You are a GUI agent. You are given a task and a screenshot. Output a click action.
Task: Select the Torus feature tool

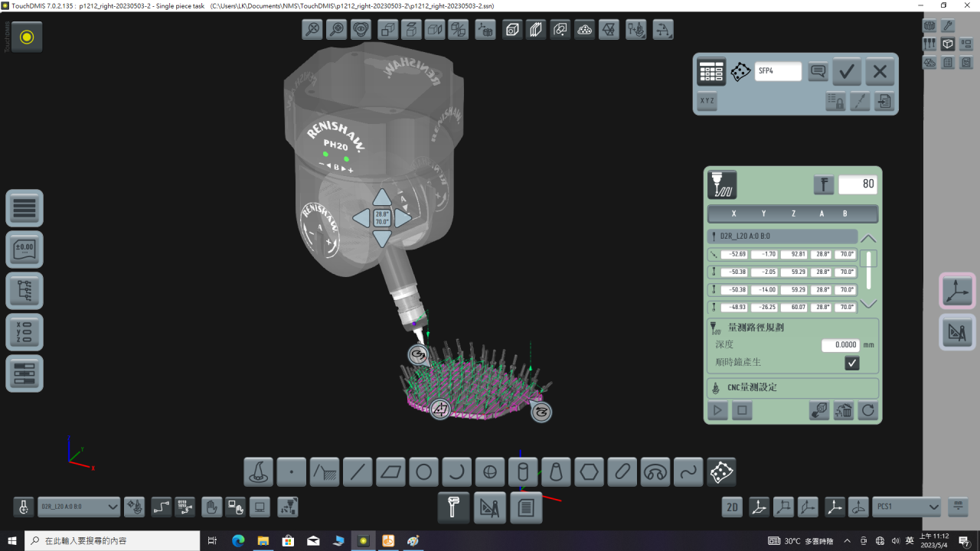(x=655, y=472)
